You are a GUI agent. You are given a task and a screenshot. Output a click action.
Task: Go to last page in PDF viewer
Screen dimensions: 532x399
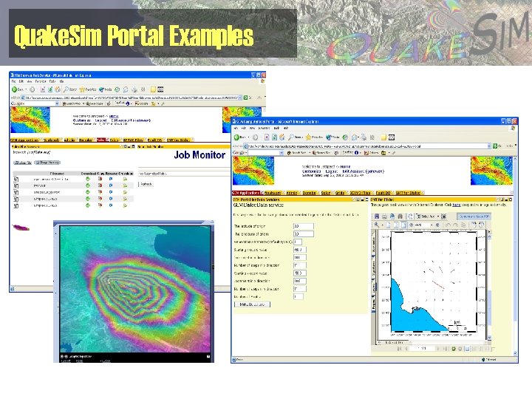[x=446, y=349]
